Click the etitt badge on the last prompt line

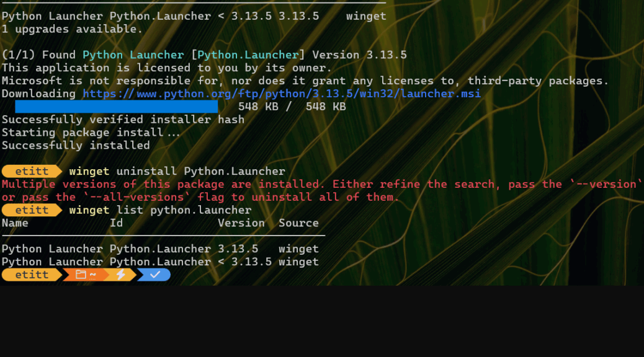(x=32, y=275)
